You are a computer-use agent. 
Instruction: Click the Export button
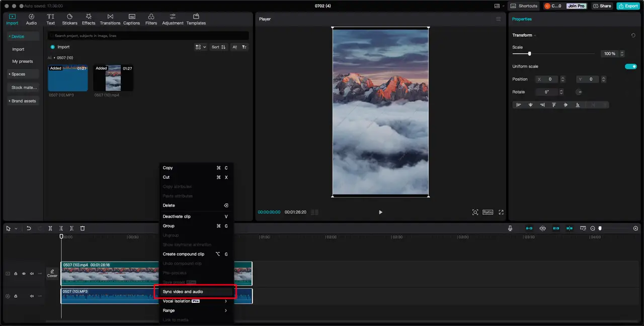click(x=628, y=6)
